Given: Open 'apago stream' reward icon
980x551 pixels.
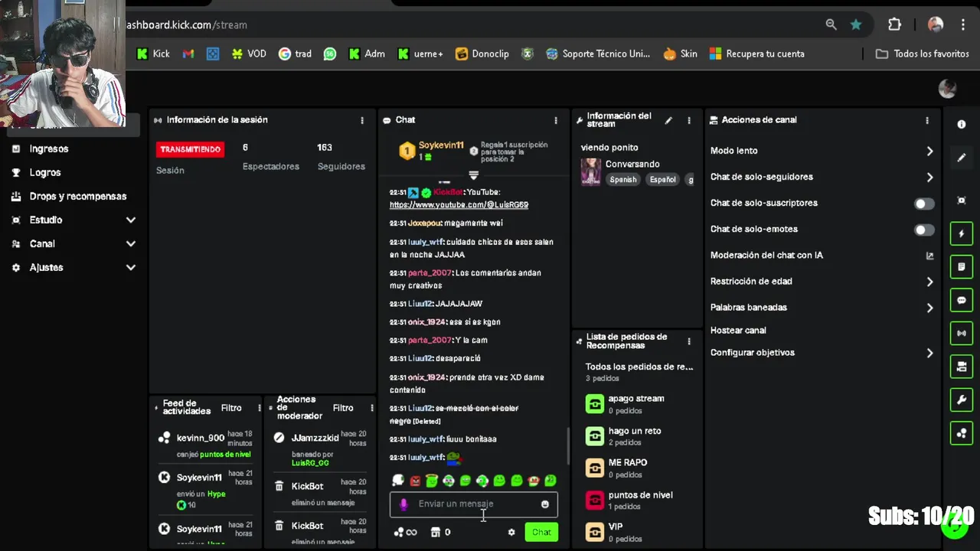Looking at the screenshot, I should tap(595, 404).
